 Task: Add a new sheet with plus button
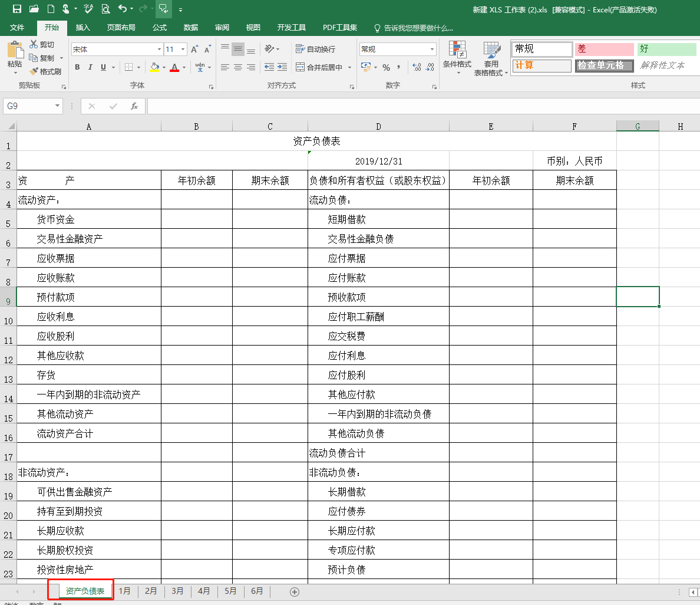tap(294, 591)
